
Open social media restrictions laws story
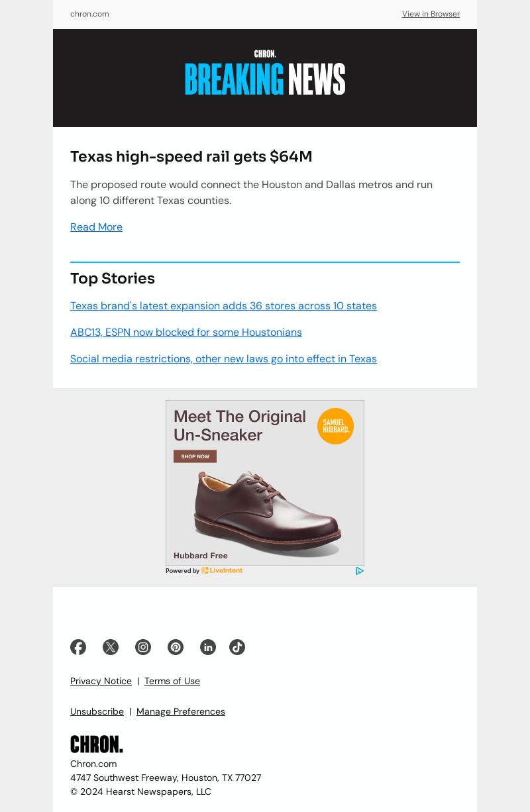click(x=223, y=358)
